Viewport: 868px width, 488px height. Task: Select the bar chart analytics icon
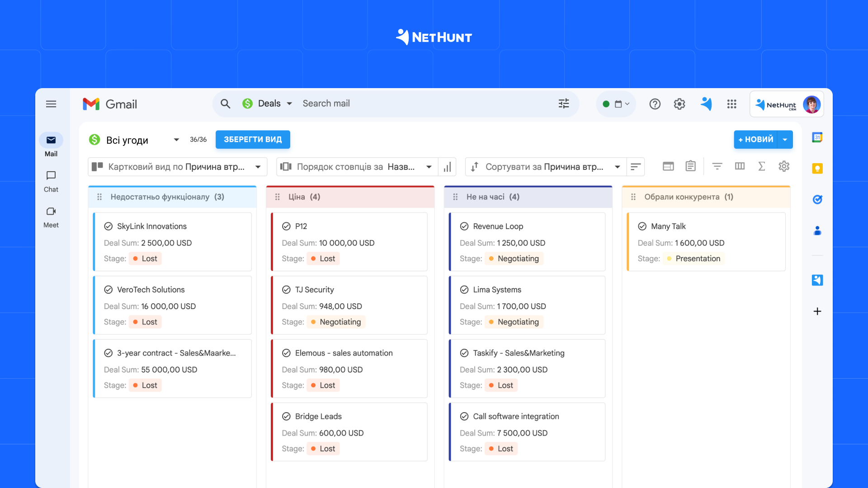(x=447, y=167)
